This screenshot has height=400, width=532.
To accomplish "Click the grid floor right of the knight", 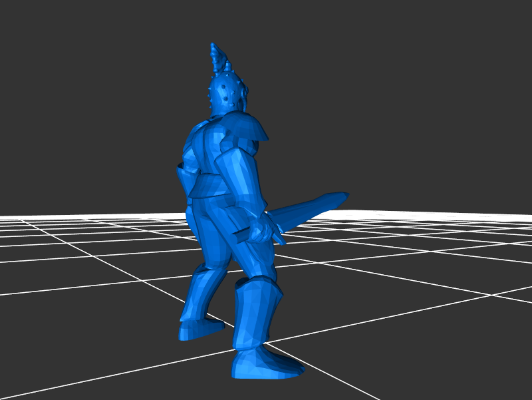I will coord(412,280).
